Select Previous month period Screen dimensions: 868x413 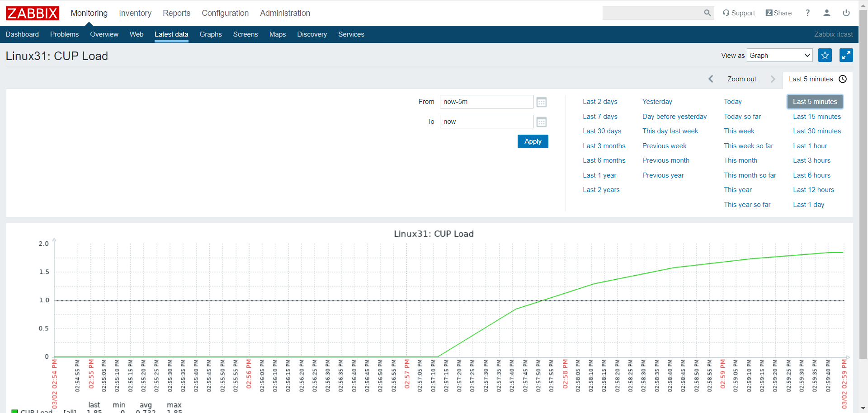click(665, 160)
